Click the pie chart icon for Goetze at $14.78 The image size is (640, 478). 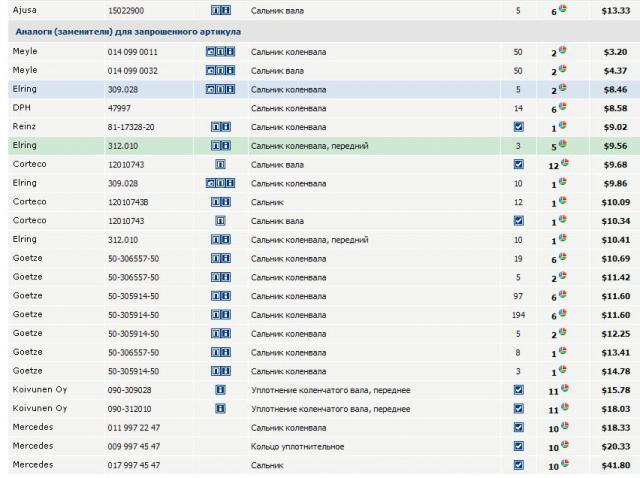pos(563,369)
